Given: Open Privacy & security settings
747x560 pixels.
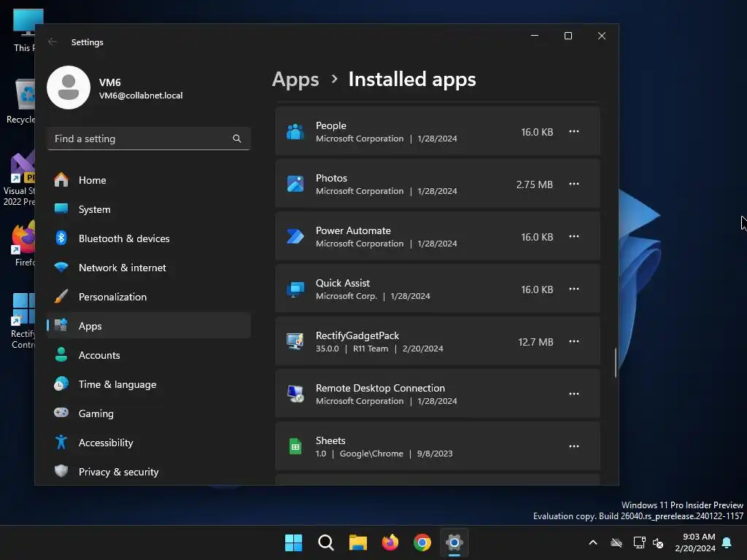Looking at the screenshot, I should point(149,472).
